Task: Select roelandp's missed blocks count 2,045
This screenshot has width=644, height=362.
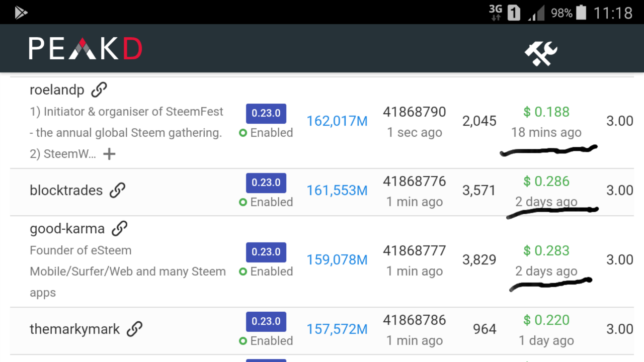Action: pyautogui.click(x=479, y=121)
